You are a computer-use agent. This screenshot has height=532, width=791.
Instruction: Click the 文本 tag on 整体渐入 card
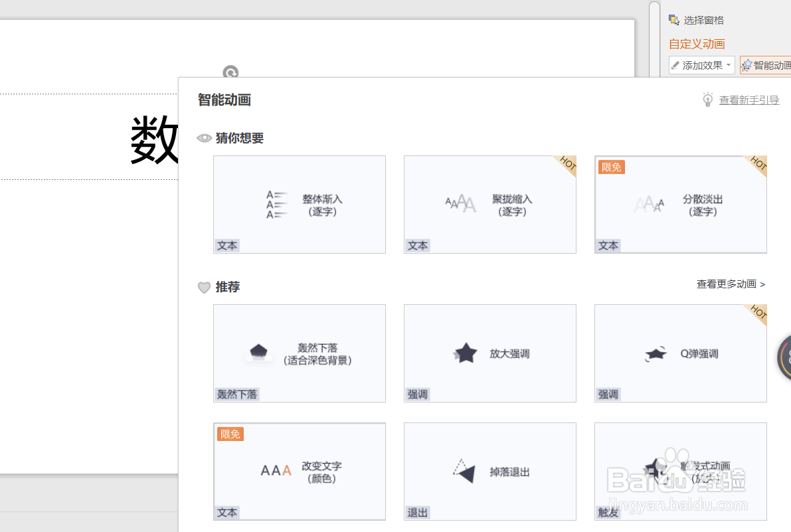227,245
